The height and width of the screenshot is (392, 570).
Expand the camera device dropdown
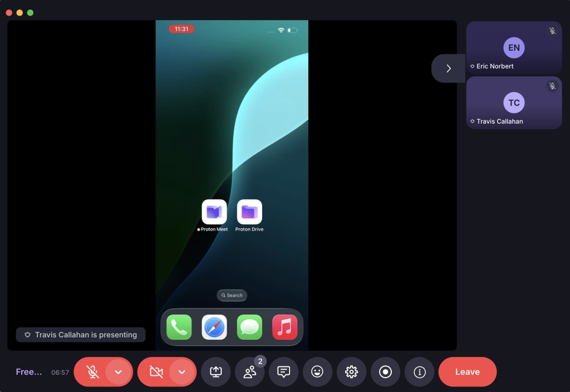click(180, 371)
